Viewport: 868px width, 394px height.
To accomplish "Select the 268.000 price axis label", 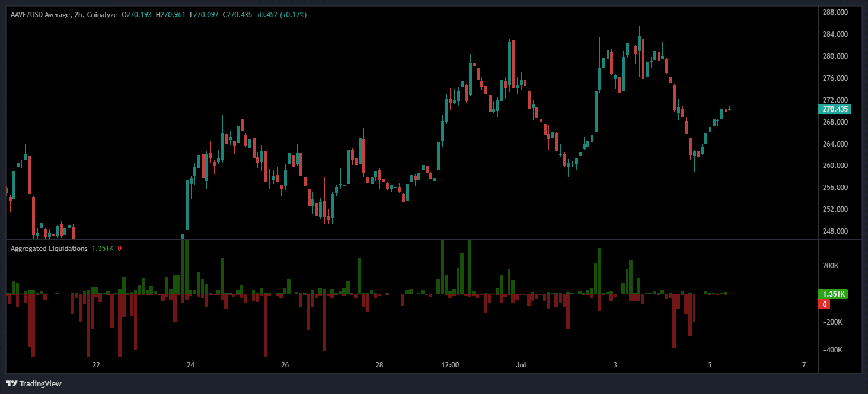I will (x=835, y=122).
